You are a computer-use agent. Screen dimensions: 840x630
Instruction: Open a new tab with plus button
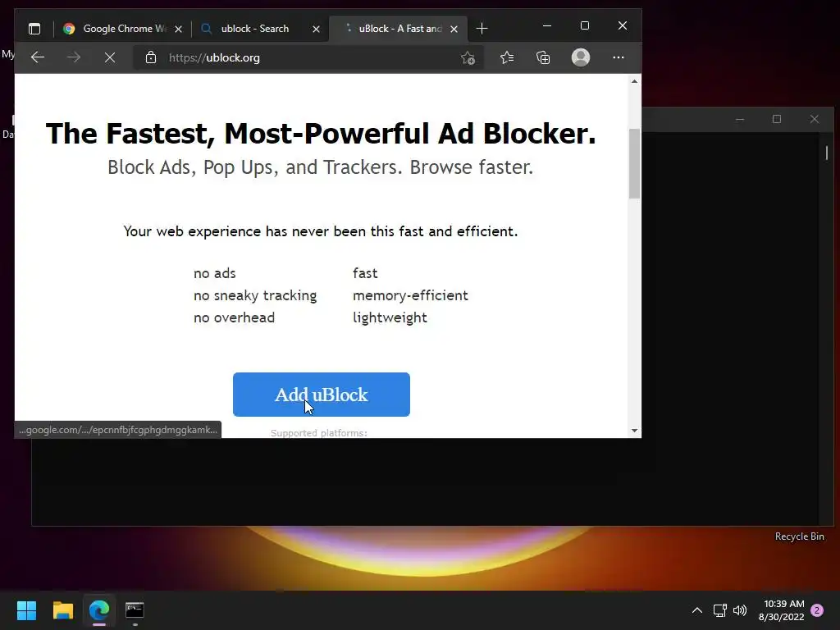coord(482,29)
